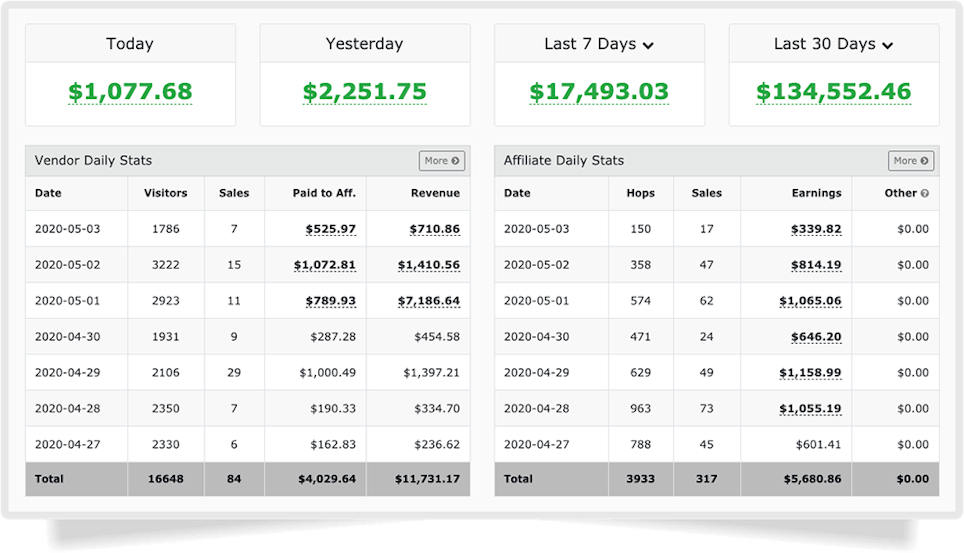
Task: Click Today's $1,077.68 total
Action: 130,92
